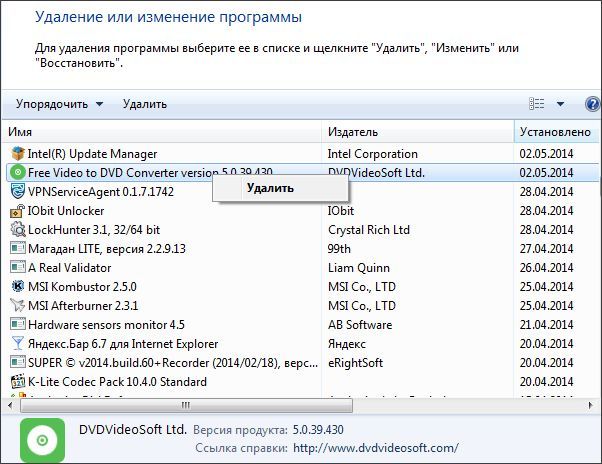The height and width of the screenshot is (464, 602).
Task: Click the Яндекс.Бар cocktail glass icon
Action: pos(18,343)
